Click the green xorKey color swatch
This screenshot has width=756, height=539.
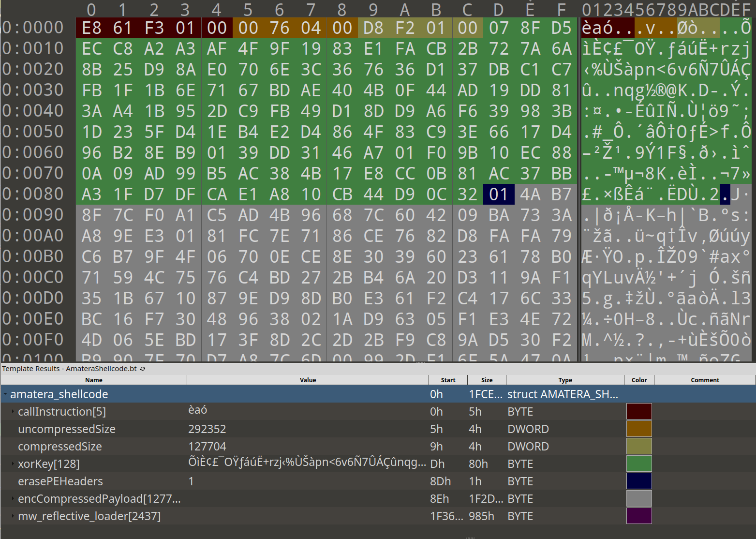[x=639, y=464]
